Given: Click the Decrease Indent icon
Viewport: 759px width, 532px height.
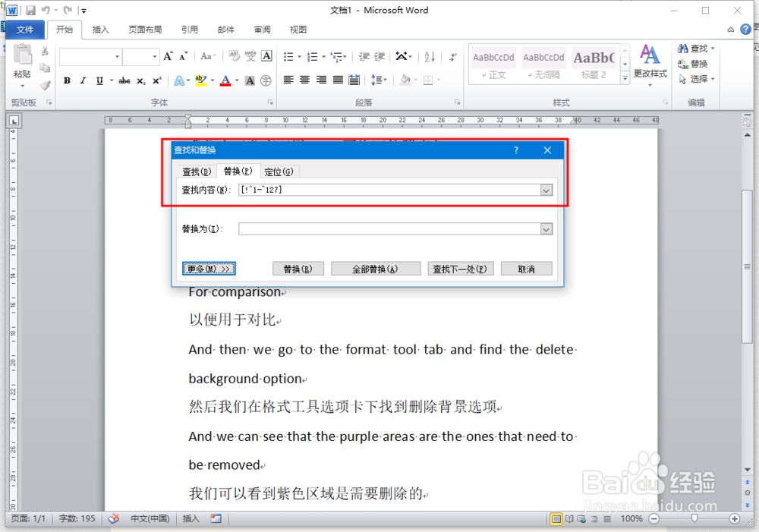Looking at the screenshot, I should point(364,57).
